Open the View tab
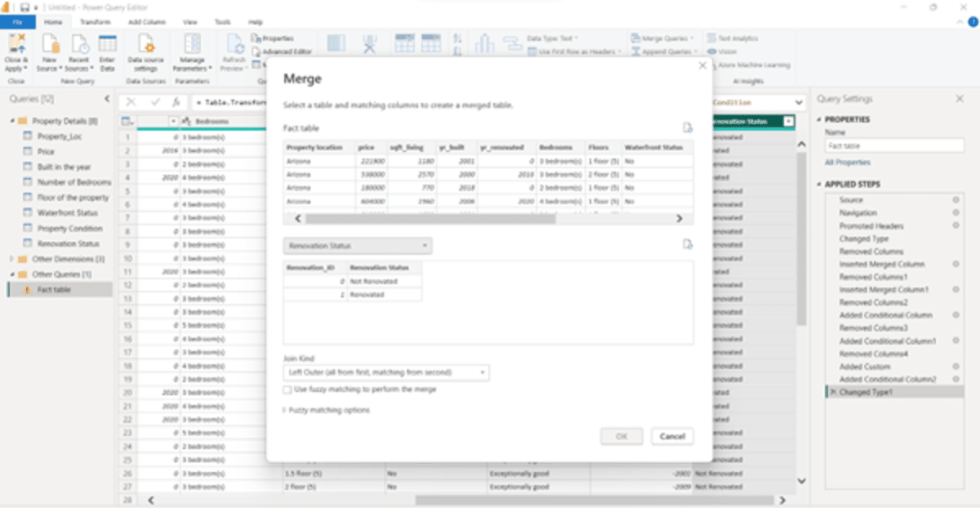Screen dimensions: 980x508 (190, 22)
